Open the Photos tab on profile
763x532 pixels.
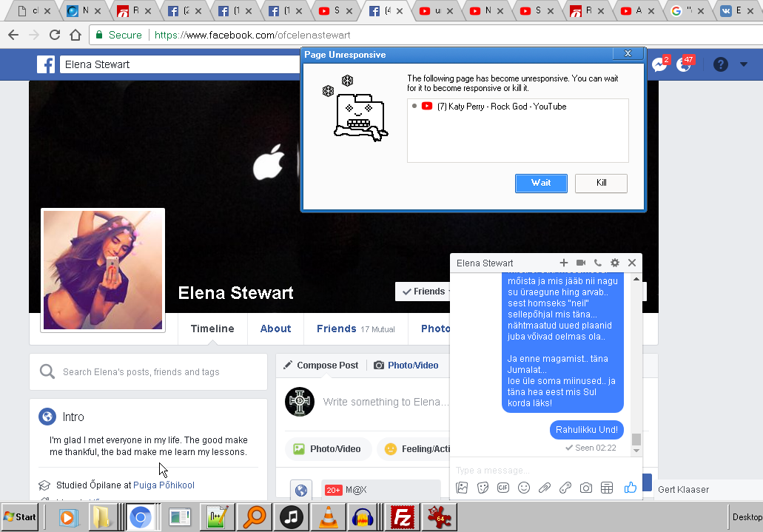435,329
